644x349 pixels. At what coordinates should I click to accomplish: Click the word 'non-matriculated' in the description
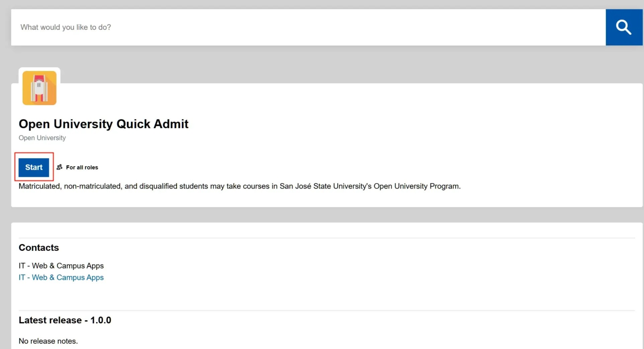pos(92,186)
